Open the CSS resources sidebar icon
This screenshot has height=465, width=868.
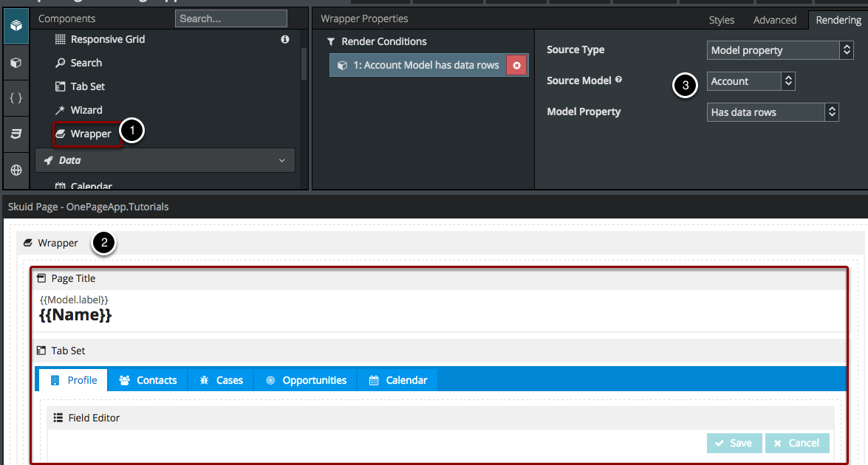click(x=16, y=134)
